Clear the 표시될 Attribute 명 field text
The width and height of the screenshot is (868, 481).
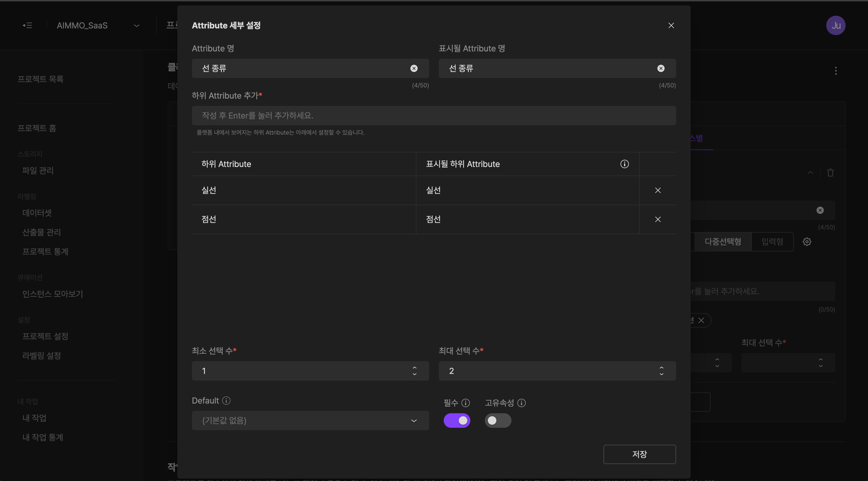(x=661, y=68)
